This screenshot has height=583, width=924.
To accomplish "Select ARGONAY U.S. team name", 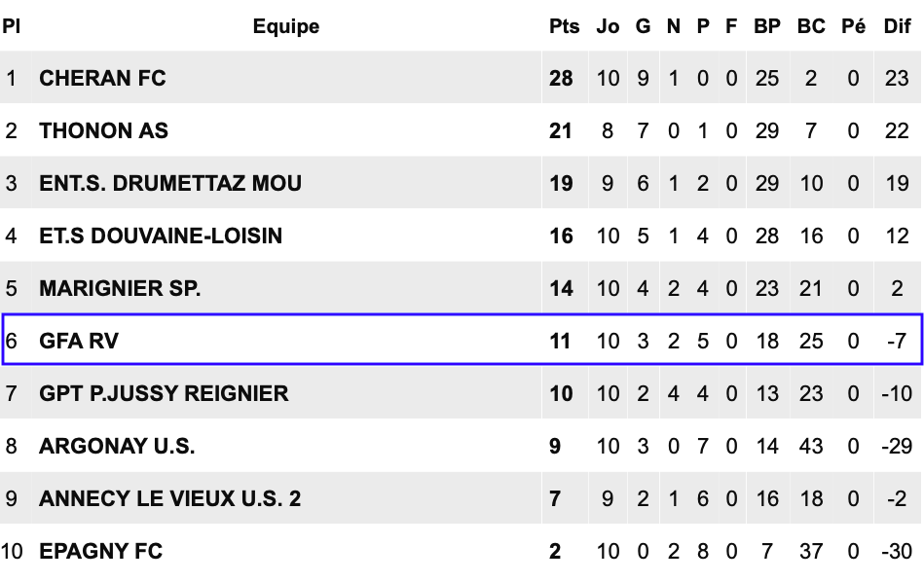I will tap(117, 447).
